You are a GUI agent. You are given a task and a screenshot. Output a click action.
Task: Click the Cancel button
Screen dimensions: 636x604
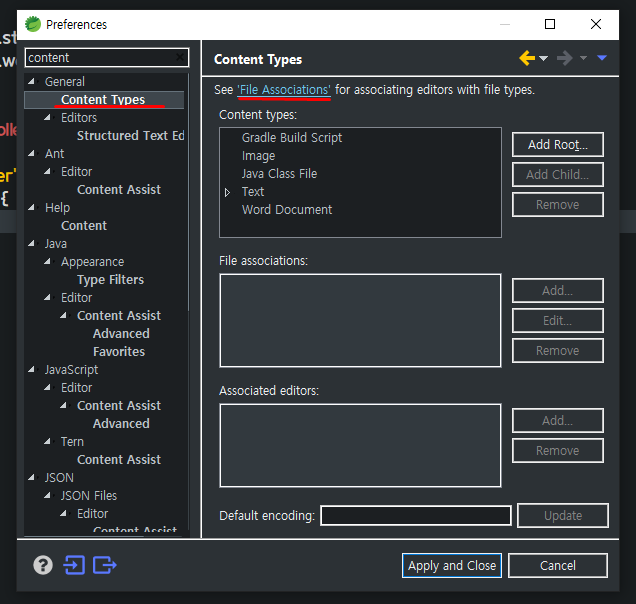pyautogui.click(x=558, y=565)
